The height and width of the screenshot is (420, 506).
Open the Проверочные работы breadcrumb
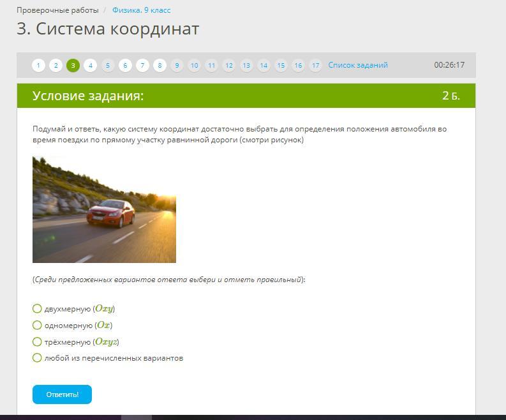[57, 10]
